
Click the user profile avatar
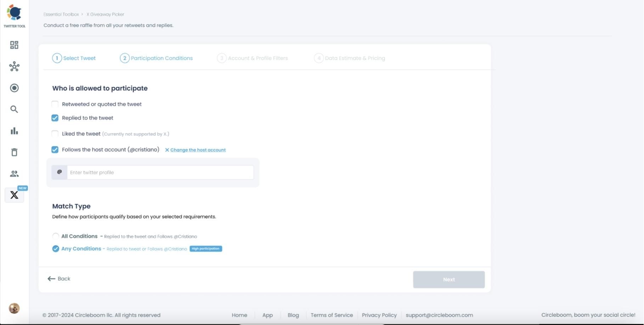point(14,308)
